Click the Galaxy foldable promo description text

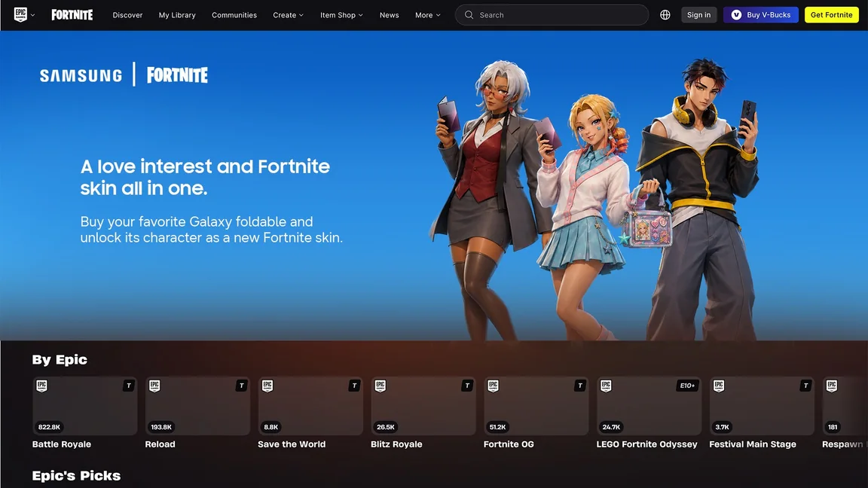click(212, 230)
